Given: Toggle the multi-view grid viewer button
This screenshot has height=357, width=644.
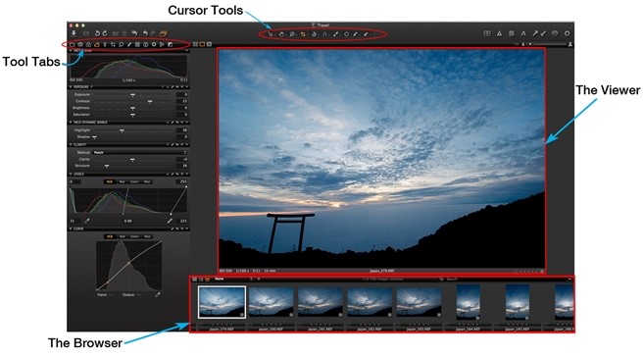Looking at the screenshot, I should [195, 44].
